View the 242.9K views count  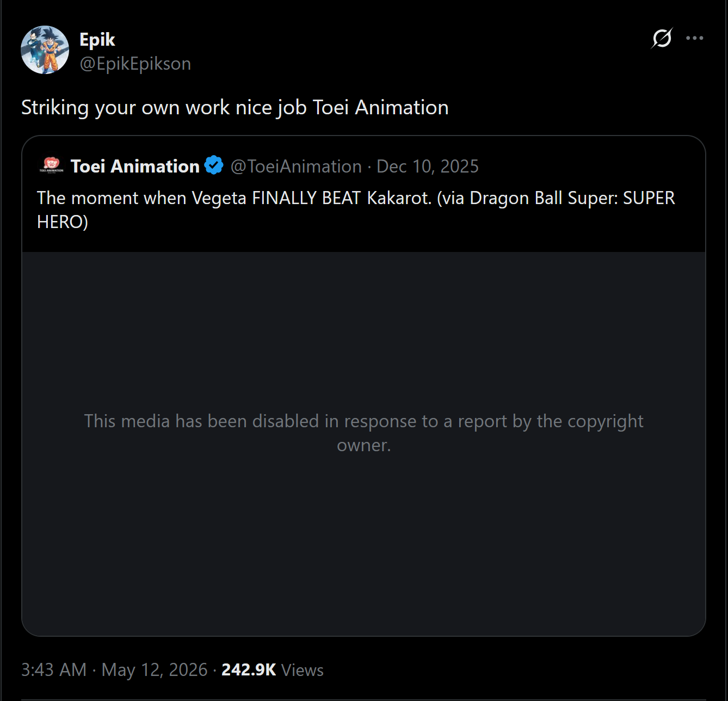pos(249,669)
